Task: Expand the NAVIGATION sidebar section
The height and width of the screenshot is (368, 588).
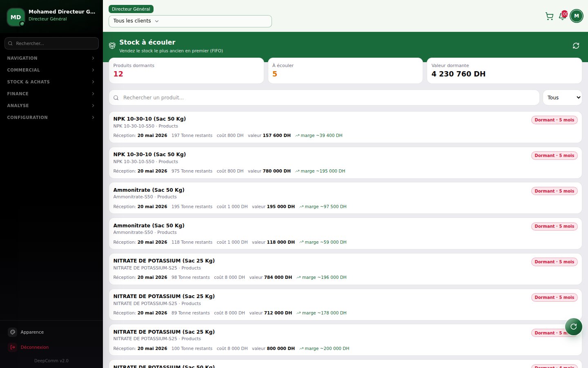Action: 51,58
